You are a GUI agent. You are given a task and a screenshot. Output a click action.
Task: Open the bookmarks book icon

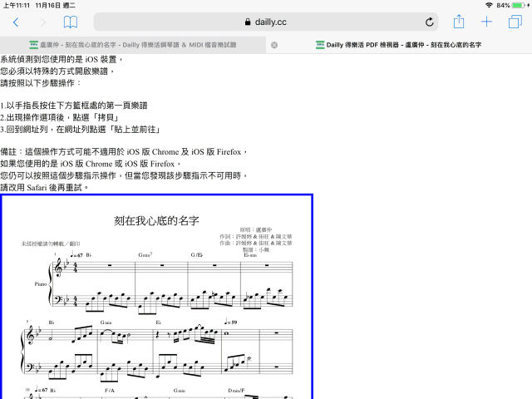pyautogui.click(x=71, y=22)
